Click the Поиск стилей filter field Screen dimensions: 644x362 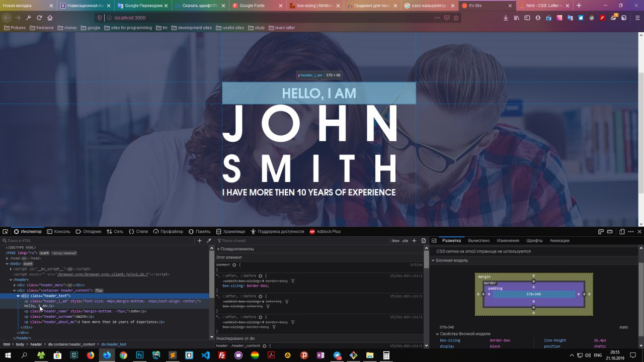[302, 241]
